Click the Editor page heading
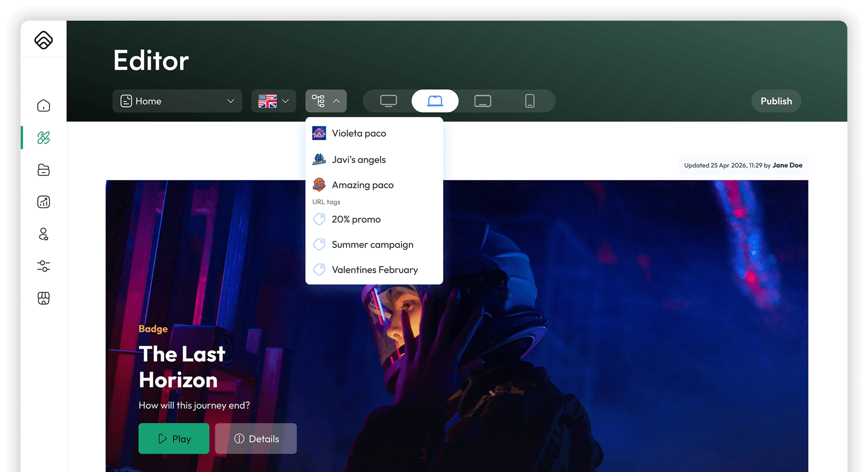The image size is (868, 472). click(151, 60)
